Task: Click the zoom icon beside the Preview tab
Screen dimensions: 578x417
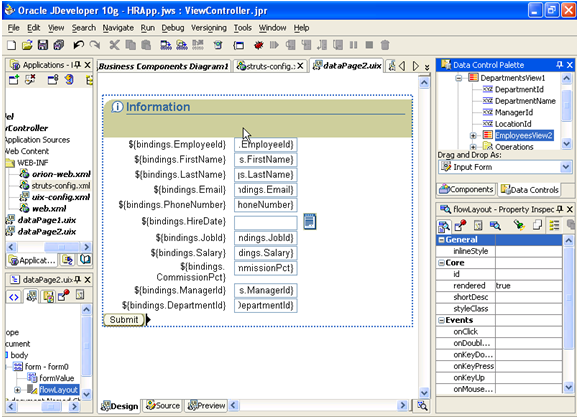Action: pyautogui.click(x=422, y=406)
